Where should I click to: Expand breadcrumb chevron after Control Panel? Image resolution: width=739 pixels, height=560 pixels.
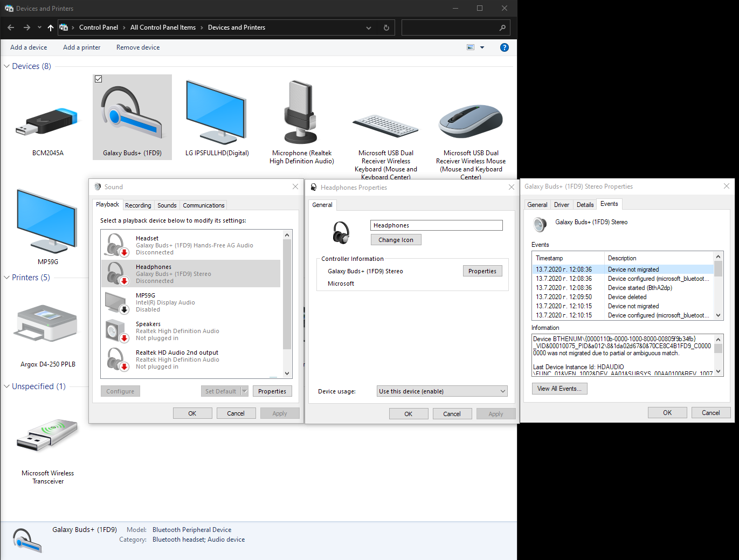pyautogui.click(x=124, y=27)
